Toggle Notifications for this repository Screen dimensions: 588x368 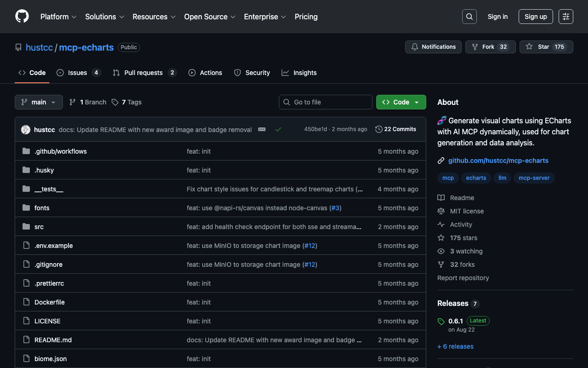tap(433, 47)
